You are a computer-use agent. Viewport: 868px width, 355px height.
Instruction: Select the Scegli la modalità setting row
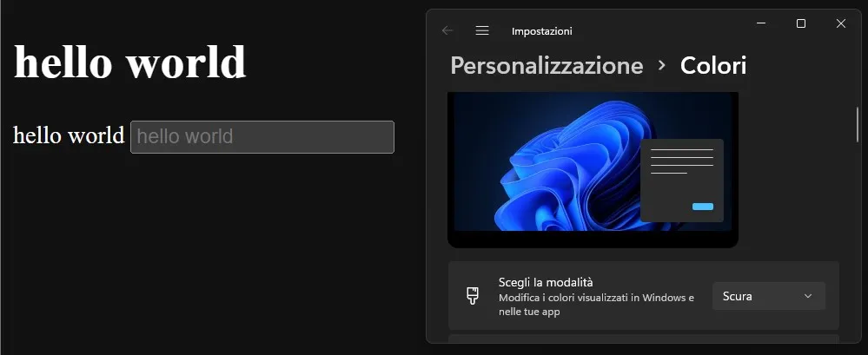[644, 296]
